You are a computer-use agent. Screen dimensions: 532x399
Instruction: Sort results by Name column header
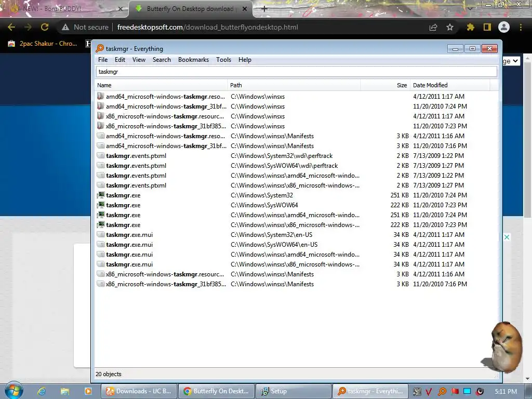[x=161, y=85]
